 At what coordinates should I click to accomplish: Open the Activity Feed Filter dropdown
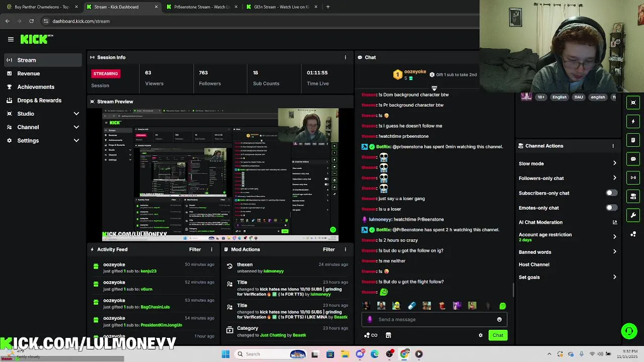[x=195, y=249]
